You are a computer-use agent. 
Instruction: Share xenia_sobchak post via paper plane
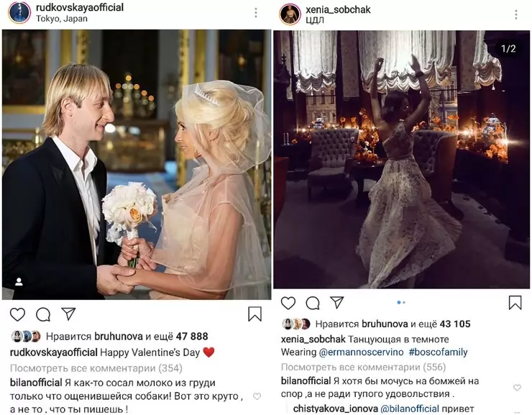(x=337, y=302)
